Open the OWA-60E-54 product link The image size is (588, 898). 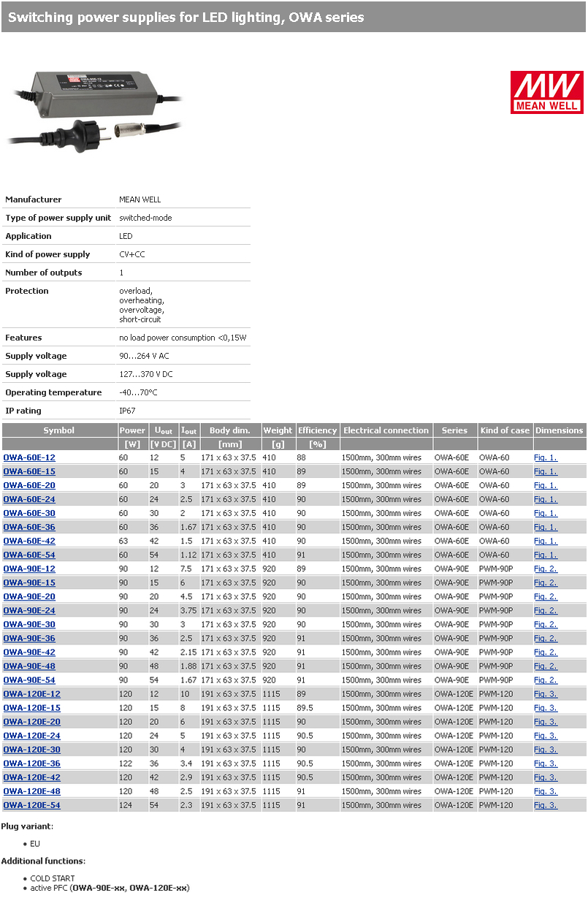click(x=29, y=555)
